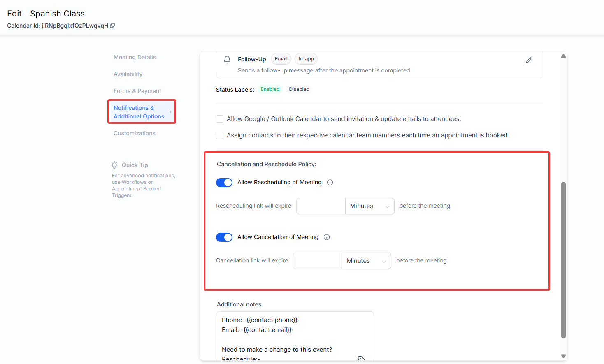Screen dimensions: 604x364
Task: Open the cancellation expiry Minutes dropdown
Action: click(366, 261)
